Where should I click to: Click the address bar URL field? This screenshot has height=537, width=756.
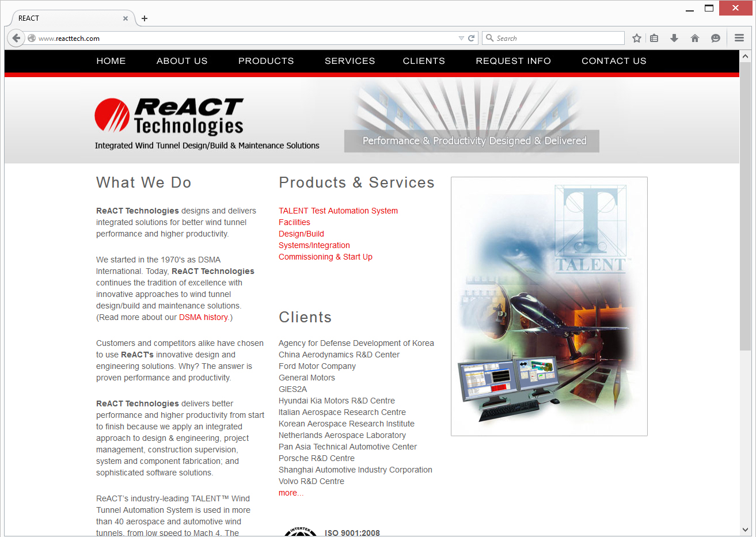click(248, 38)
